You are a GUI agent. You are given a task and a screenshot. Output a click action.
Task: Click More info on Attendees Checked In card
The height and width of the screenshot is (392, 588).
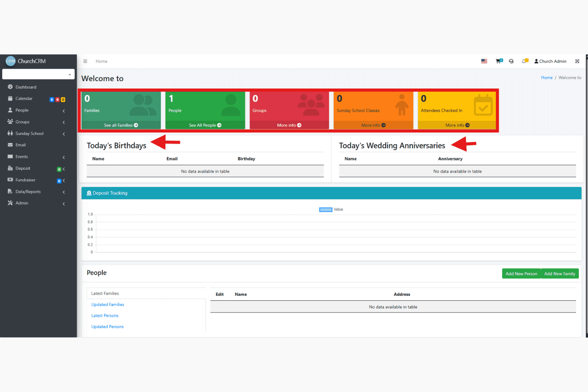pos(457,125)
